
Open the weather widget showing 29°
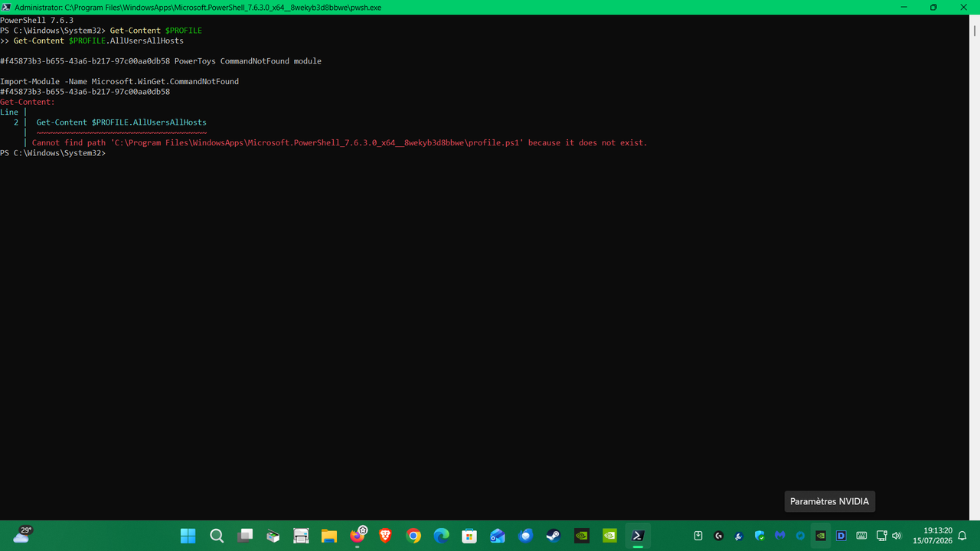22,534
